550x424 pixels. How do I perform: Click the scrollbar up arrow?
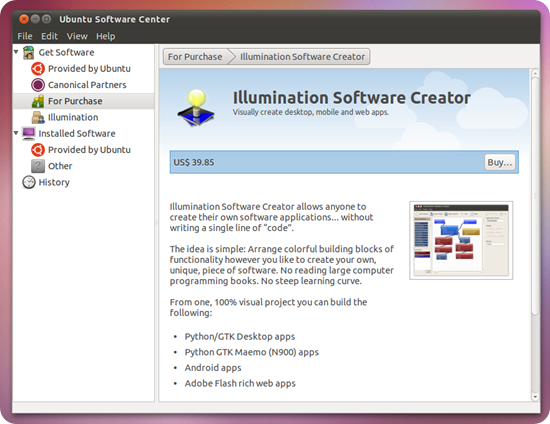[535, 73]
